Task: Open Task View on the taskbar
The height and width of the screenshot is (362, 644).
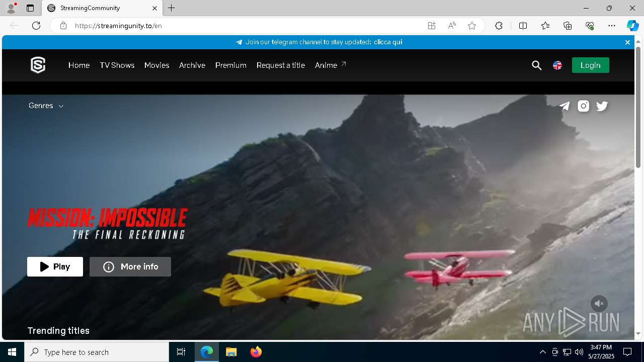Action: coord(181,352)
